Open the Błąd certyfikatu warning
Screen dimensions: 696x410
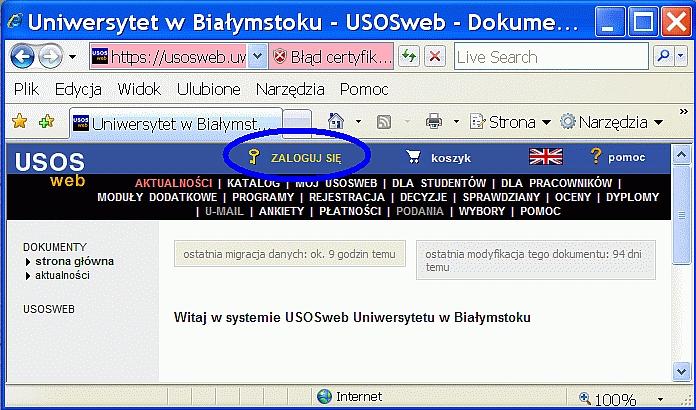(x=331, y=56)
